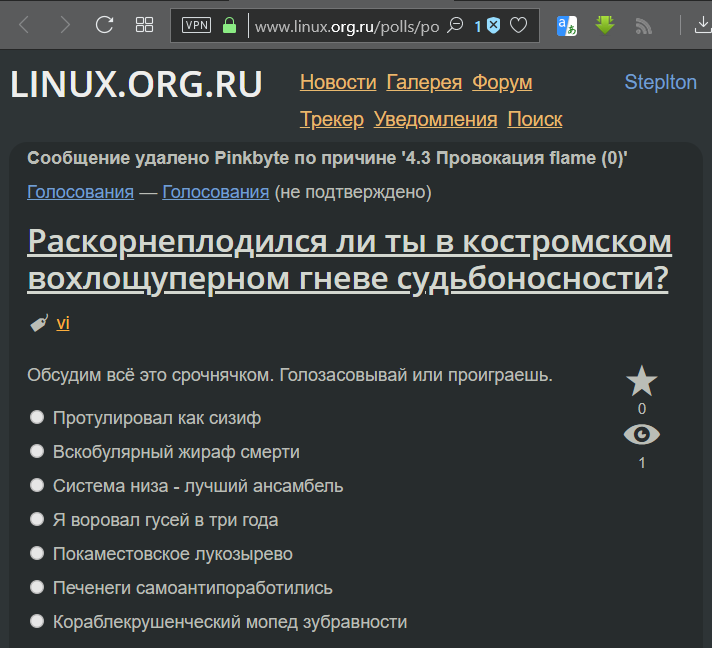
Task: Click the vi tag link
Action: (x=63, y=323)
